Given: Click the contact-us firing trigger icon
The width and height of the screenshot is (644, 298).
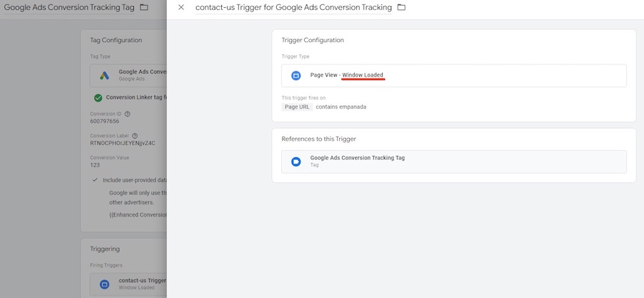Looking at the screenshot, I should pyautogui.click(x=104, y=284).
